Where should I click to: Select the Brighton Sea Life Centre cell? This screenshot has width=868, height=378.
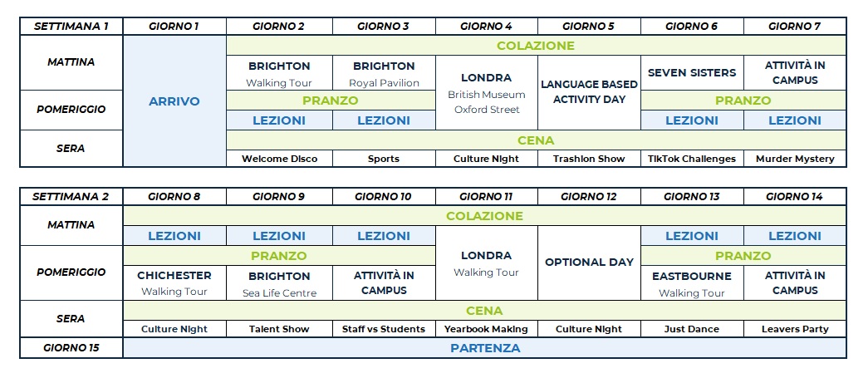(x=279, y=283)
